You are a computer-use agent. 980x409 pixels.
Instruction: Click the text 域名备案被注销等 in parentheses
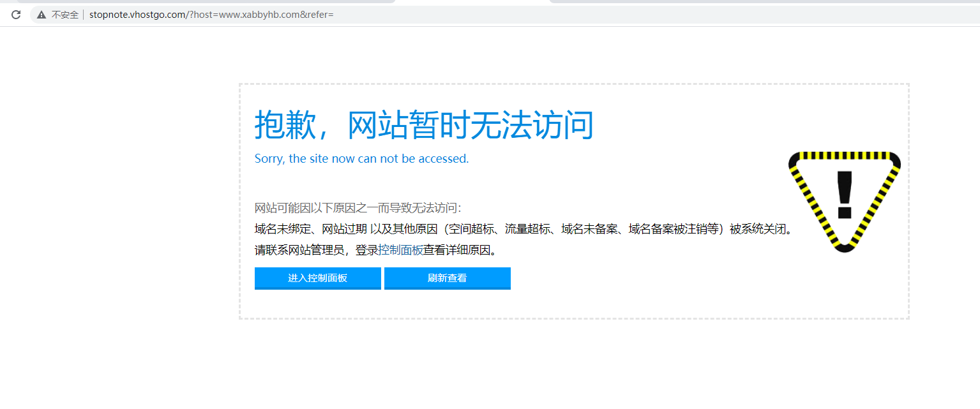(674, 230)
